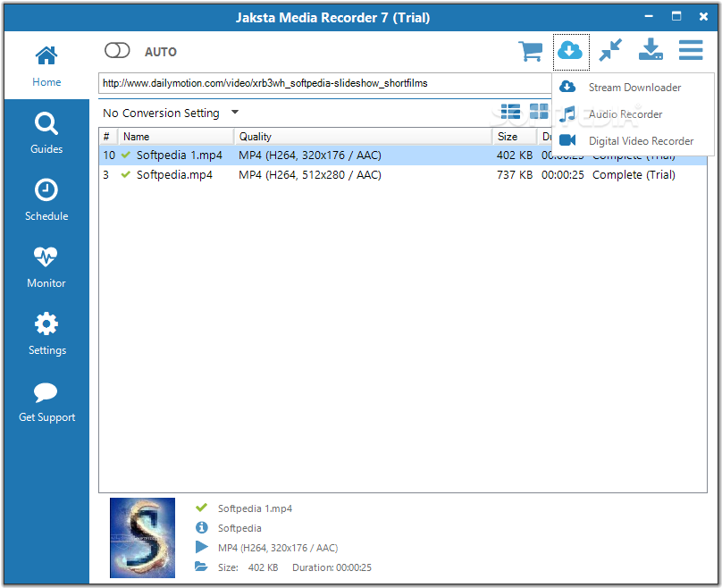
Task: Select the Softpedia.mp4 row
Action: coord(403,175)
